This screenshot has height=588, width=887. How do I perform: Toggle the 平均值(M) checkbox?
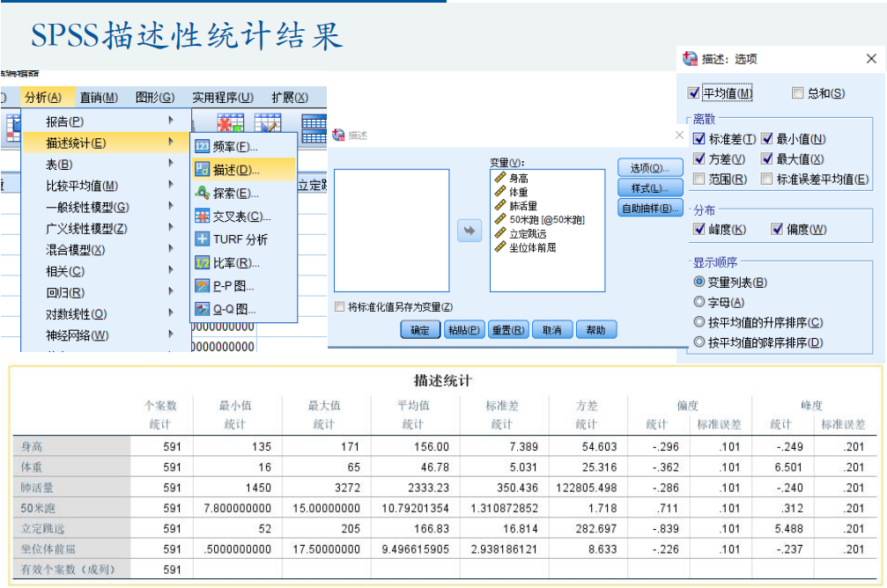(x=693, y=92)
